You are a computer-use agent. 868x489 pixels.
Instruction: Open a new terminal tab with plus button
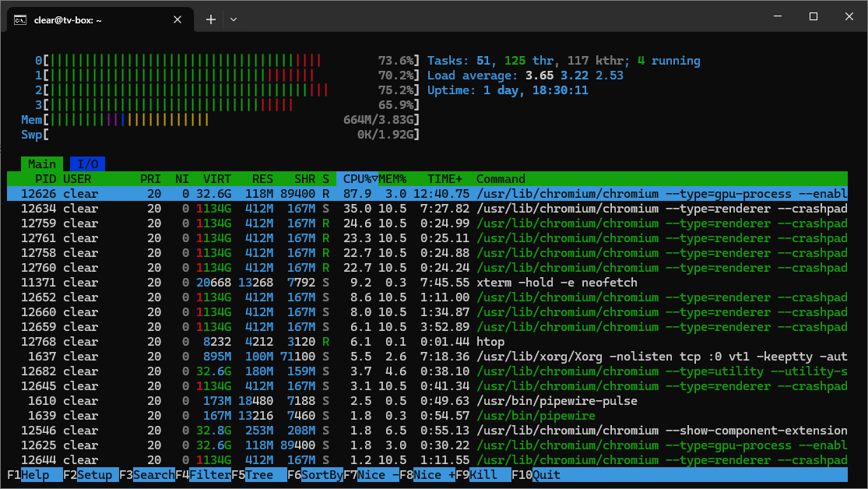(211, 19)
